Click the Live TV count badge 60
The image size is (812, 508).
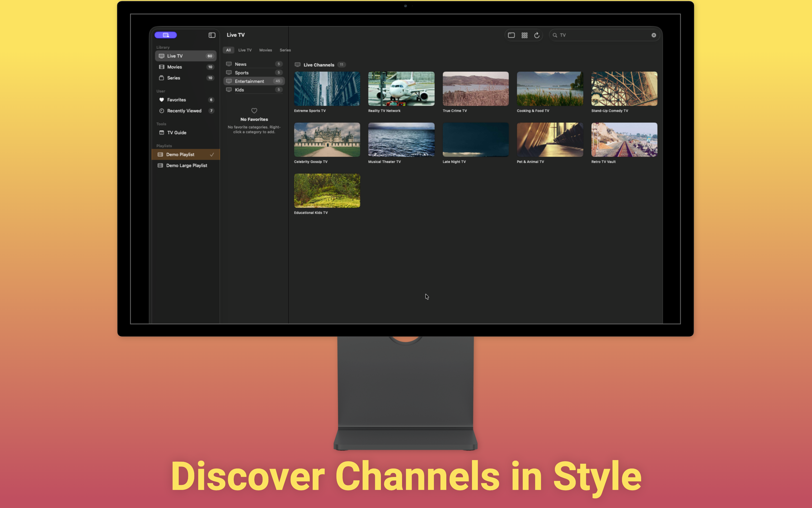click(210, 56)
